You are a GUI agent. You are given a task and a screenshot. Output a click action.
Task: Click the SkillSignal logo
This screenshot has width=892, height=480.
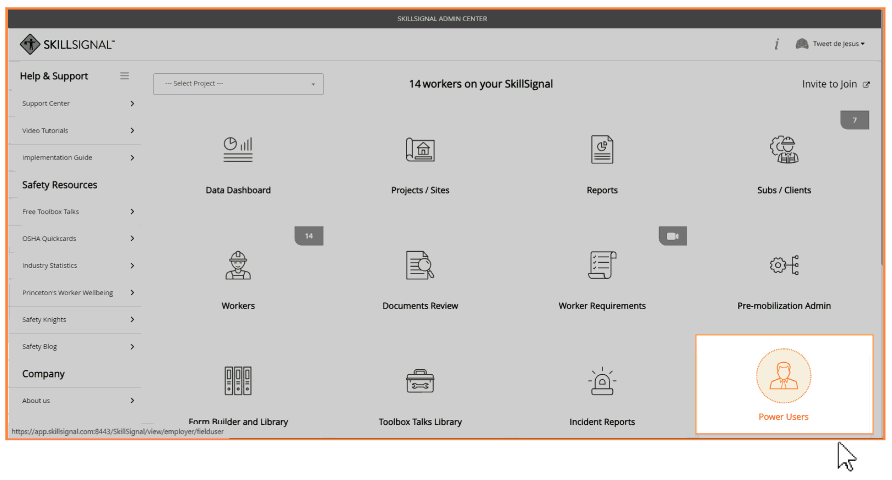[67, 44]
